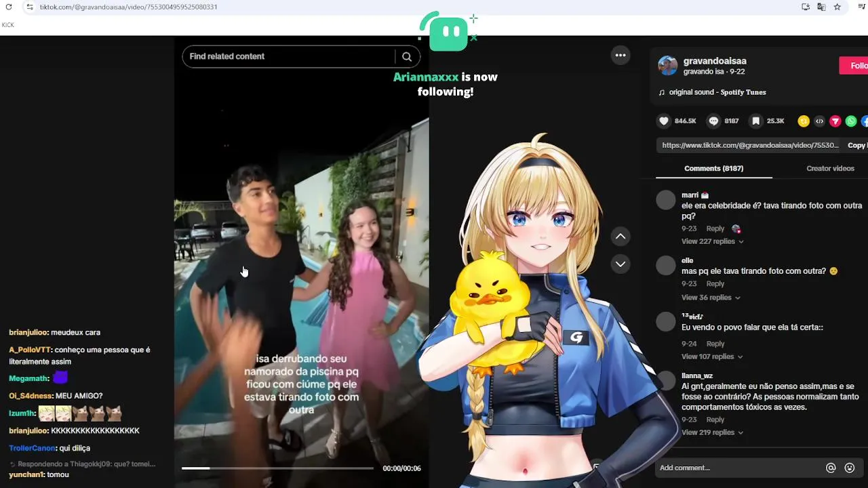This screenshot has height=488, width=868.
Task: Open comments via speech bubble icon
Action: (x=713, y=121)
